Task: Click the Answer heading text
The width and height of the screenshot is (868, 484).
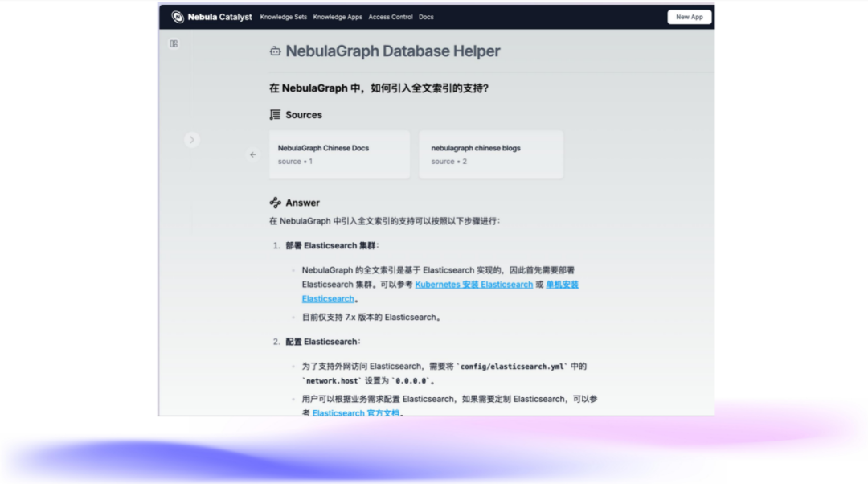Action: (303, 203)
